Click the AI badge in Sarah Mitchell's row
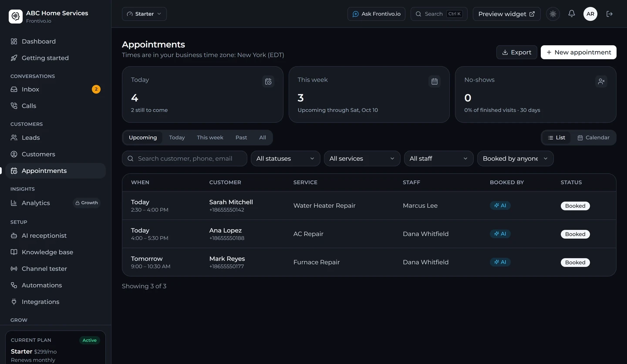Image resolution: width=627 pixels, height=364 pixels. pos(500,206)
